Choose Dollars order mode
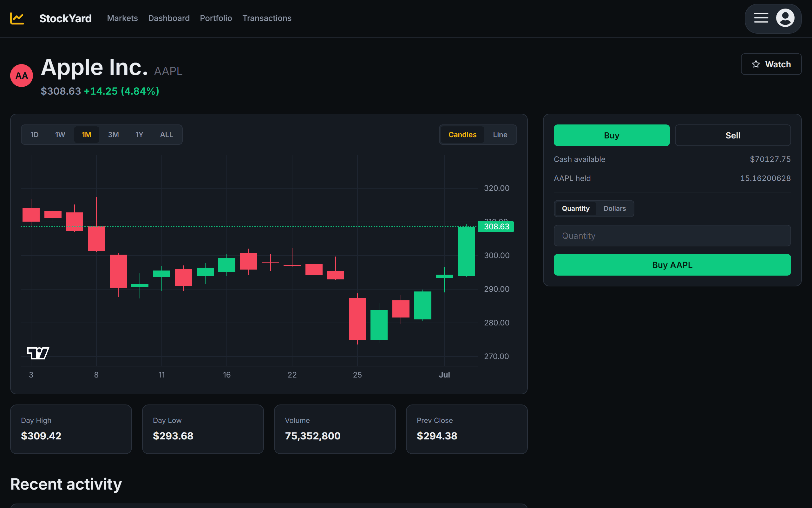The height and width of the screenshot is (508, 812). (x=615, y=209)
